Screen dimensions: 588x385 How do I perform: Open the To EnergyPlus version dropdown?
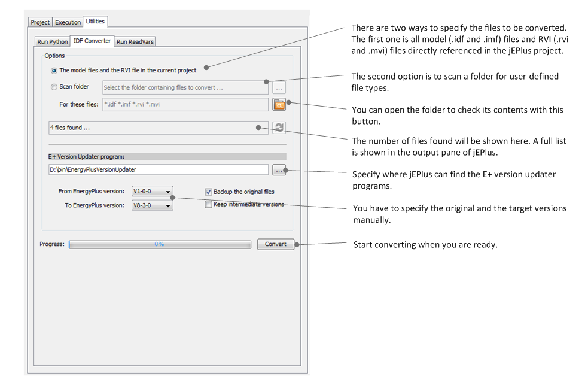[153, 205]
